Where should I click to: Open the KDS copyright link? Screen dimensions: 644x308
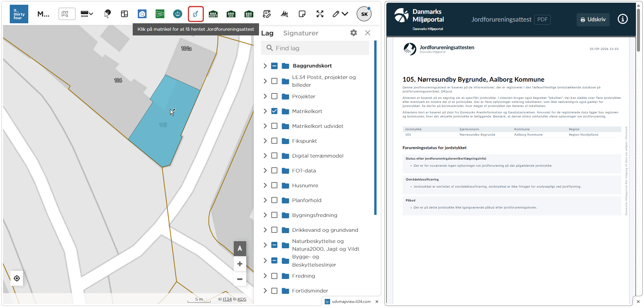pyautogui.click(x=242, y=299)
